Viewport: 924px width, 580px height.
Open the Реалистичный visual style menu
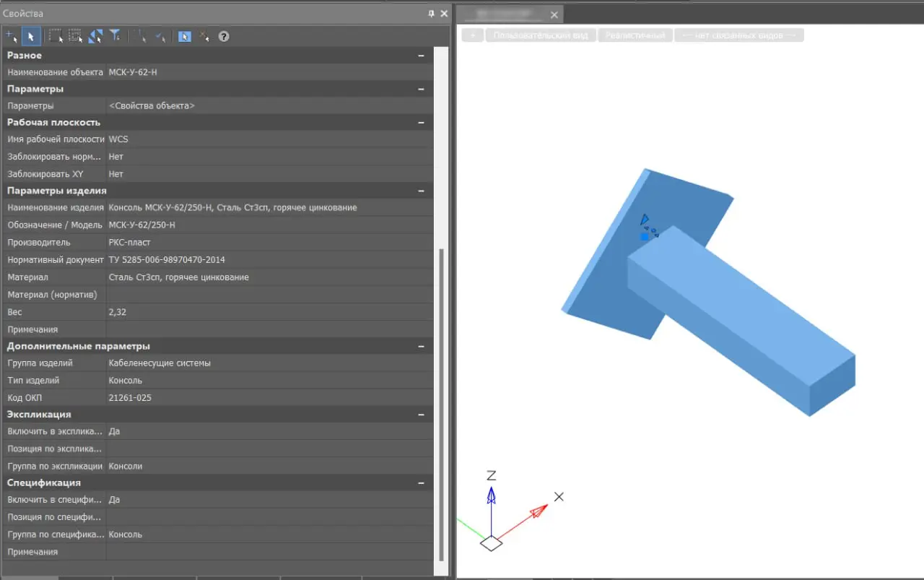point(635,35)
